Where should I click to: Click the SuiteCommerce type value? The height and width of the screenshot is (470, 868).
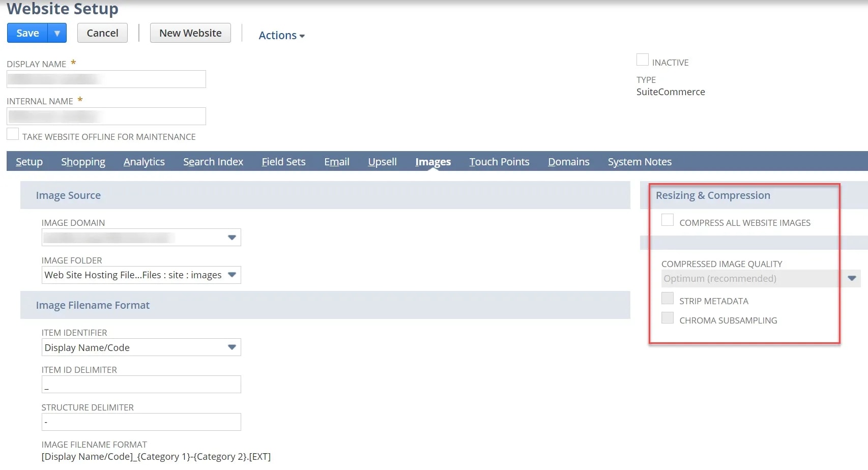[x=671, y=92]
